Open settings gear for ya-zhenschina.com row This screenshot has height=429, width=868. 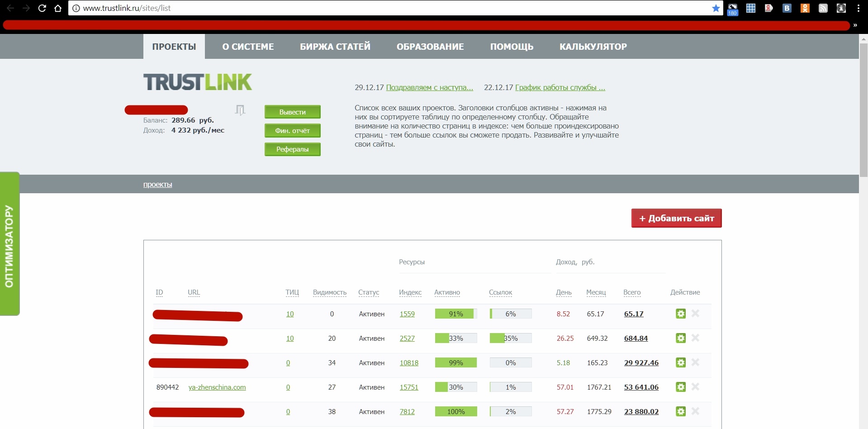pyautogui.click(x=681, y=387)
